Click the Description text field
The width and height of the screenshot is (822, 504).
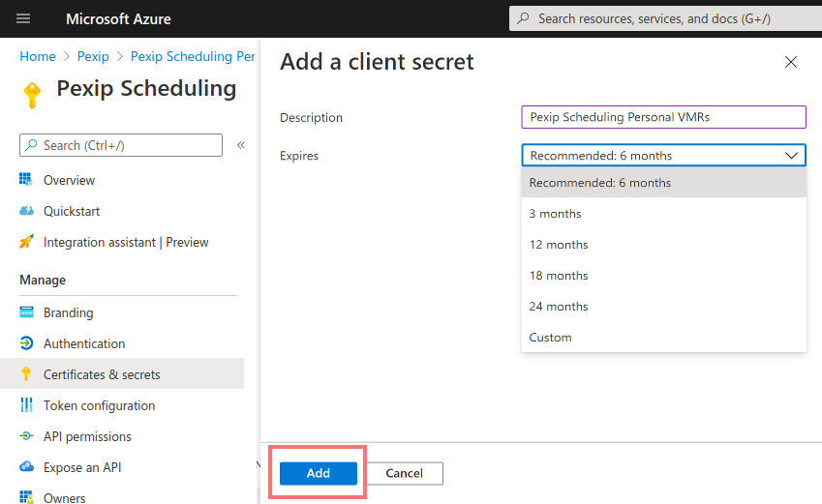click(x=663, y=117)
